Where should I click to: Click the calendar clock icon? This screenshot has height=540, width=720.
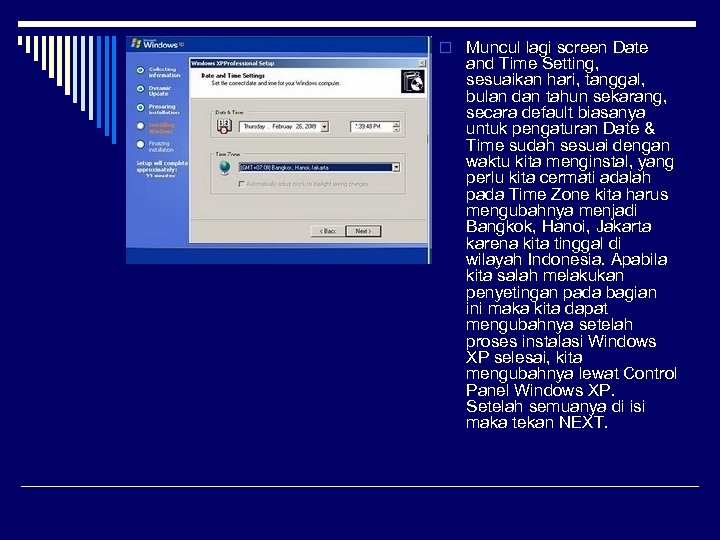coord(224,126)
